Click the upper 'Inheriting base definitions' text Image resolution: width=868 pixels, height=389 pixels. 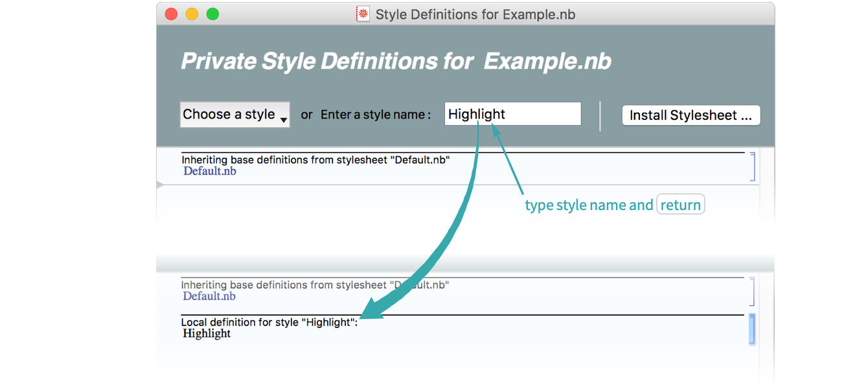tap(315, 160)
